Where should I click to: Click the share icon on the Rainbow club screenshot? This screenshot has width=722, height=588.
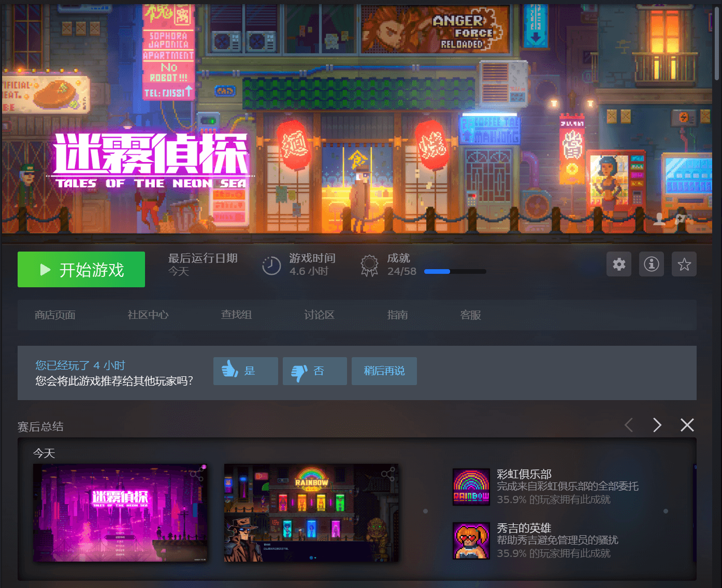388,474
